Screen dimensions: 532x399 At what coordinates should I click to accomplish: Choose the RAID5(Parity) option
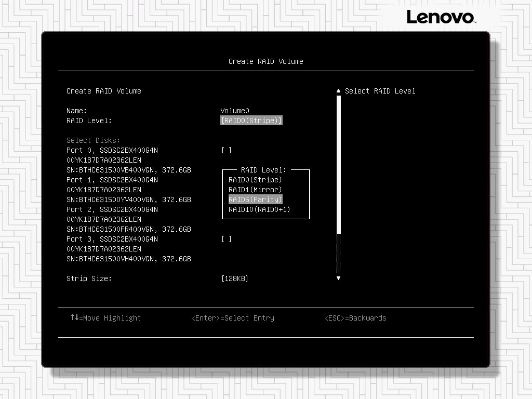[255, 199]
